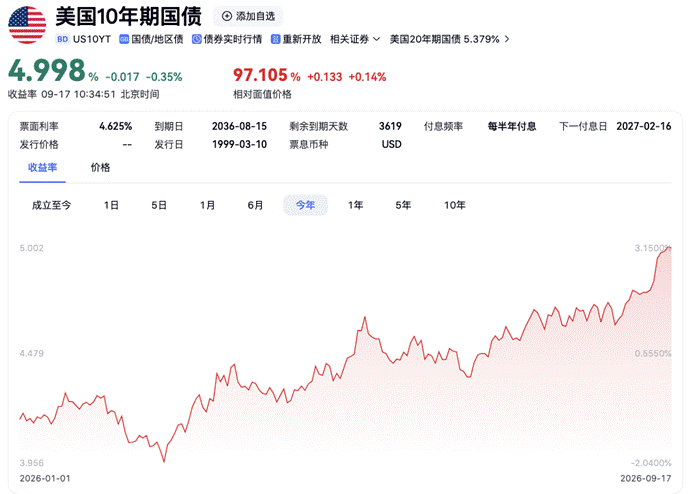Open the 美国20年期国债 5.379% link

pos(444,39)
